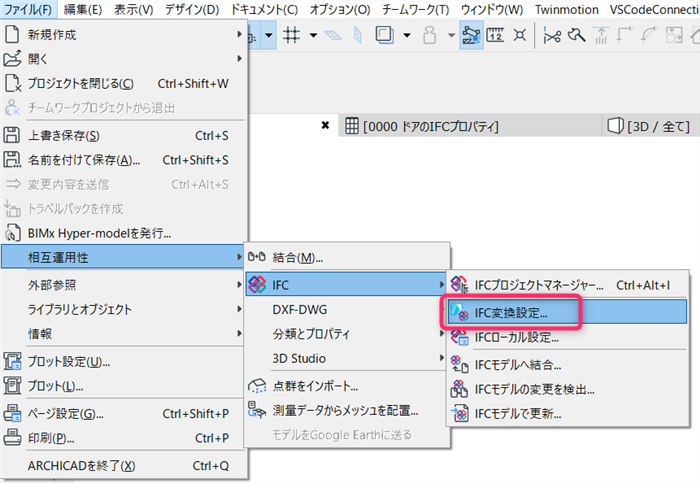Viewport: 700px width, 483px height.
Task: Click the IFCローカル設定 icon
Action: click(x=459, y=337)
